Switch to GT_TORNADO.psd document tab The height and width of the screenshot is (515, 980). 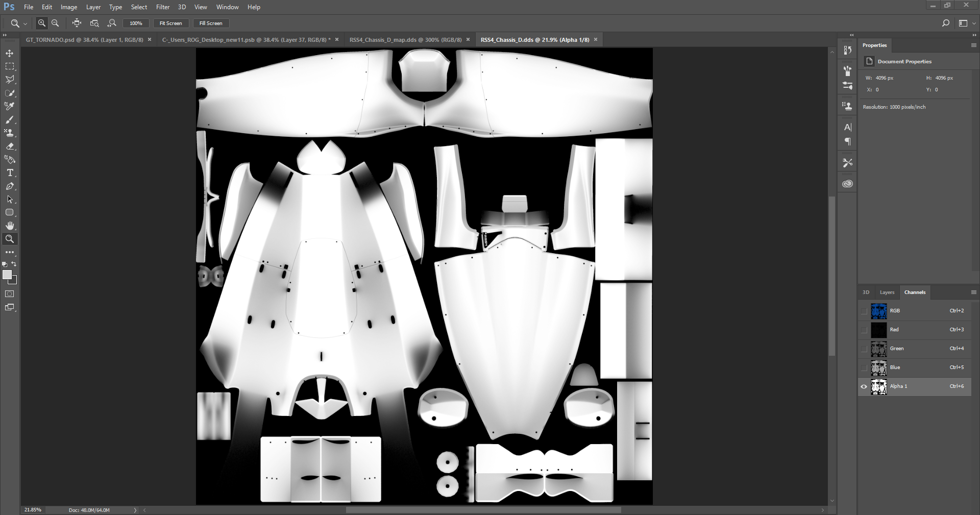84,40
